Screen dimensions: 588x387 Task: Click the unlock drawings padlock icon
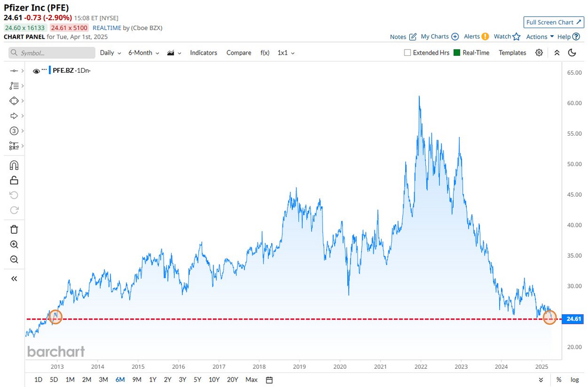point(14,180)
